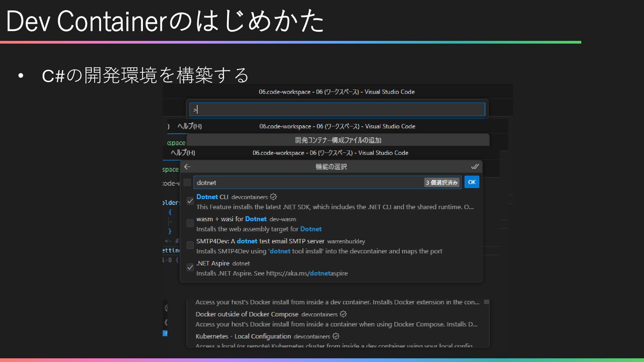644x362 pixels.
Task: Uncheck the Dotnet CLI feature checkbox
Action: point(190,201)
